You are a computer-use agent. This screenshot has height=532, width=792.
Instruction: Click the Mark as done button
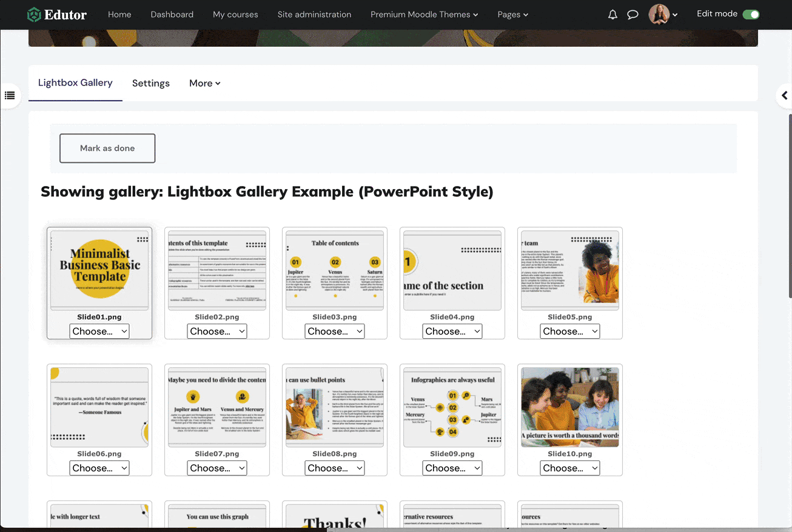tap(107, 148)
